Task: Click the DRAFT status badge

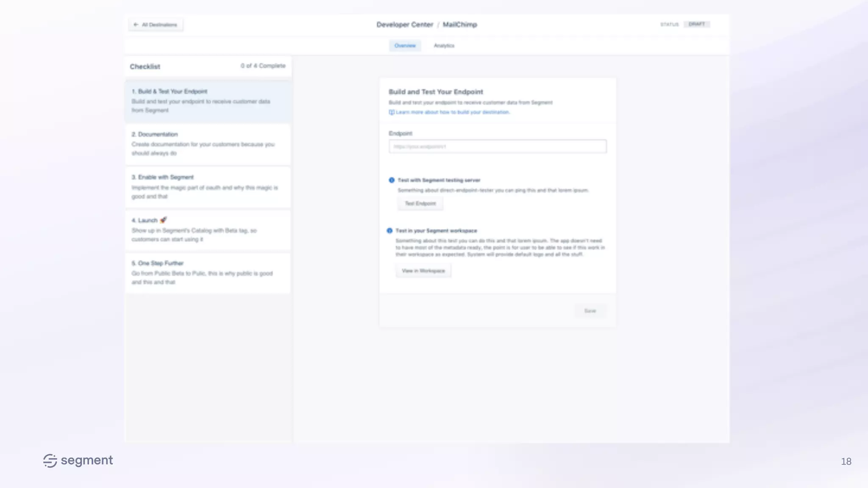Action: coord(696,24)
